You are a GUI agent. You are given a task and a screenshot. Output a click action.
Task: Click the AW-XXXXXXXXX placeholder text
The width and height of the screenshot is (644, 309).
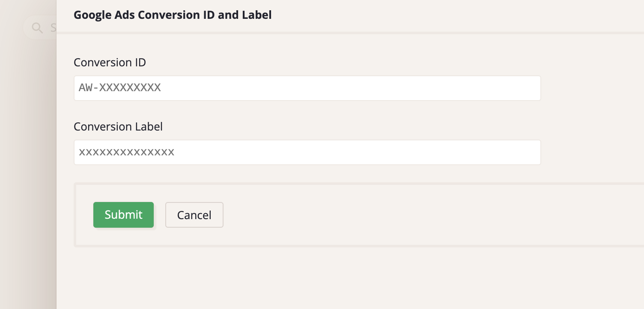click(x=120, y=88)
